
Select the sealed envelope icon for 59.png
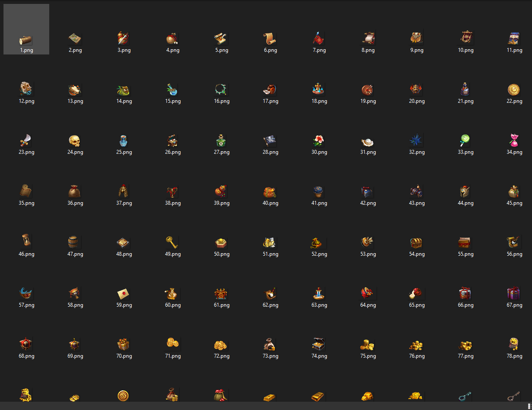point(124,294)
